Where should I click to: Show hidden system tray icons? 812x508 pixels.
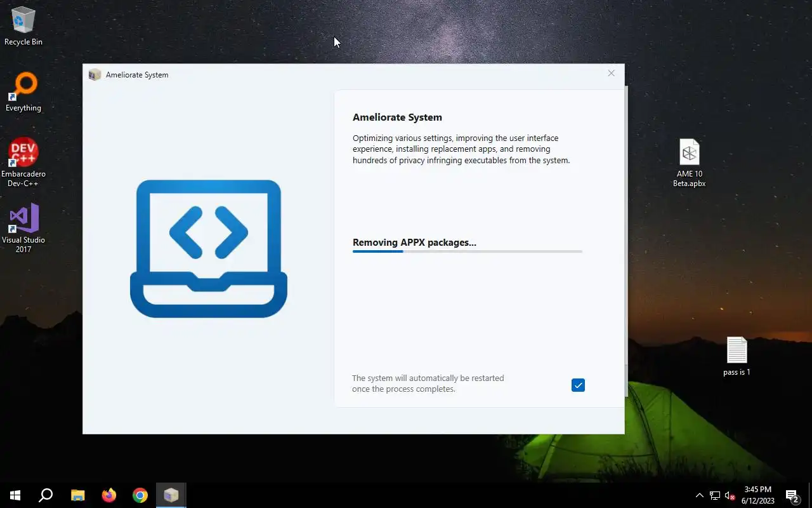pos(699,495)
